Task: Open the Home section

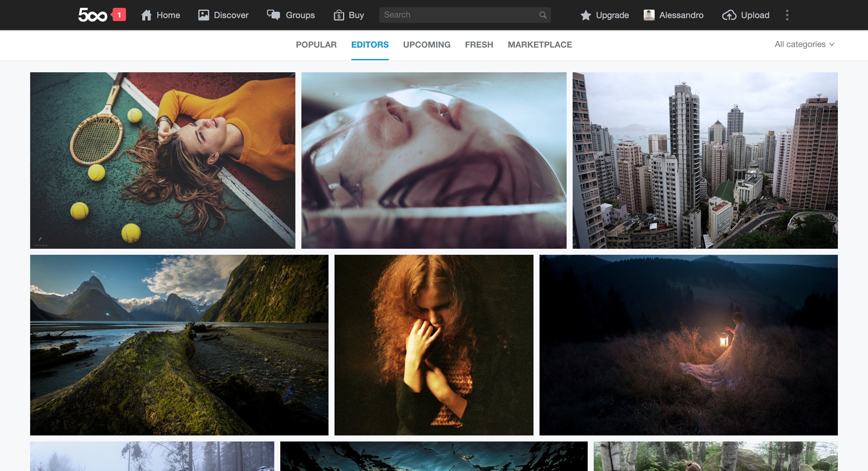Action: click(x=160, y=15)
